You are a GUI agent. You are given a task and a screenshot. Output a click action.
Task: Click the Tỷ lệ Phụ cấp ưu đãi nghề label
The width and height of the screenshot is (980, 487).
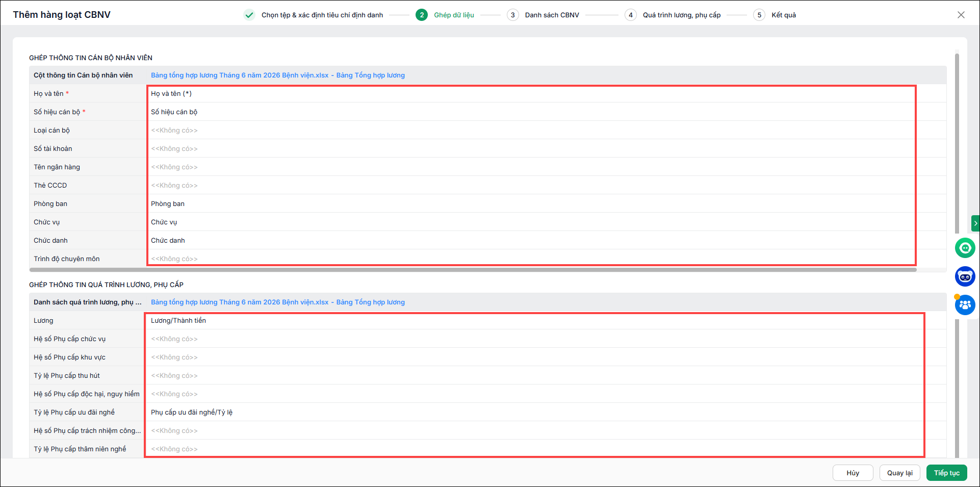pos(74,412)
